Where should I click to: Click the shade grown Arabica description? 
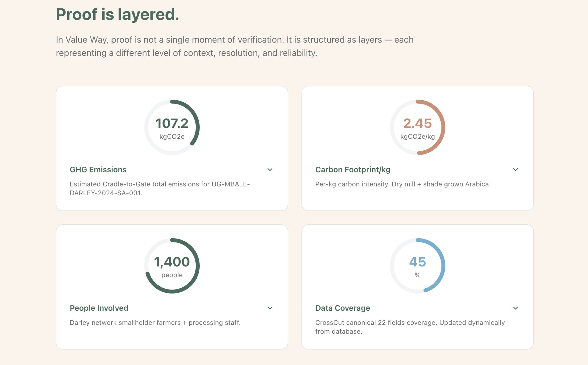(x=403, y=184)
